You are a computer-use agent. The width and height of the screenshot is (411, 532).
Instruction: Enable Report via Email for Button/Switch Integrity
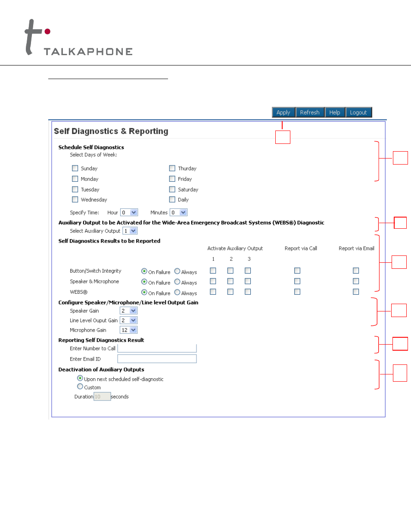coord(356,271)
